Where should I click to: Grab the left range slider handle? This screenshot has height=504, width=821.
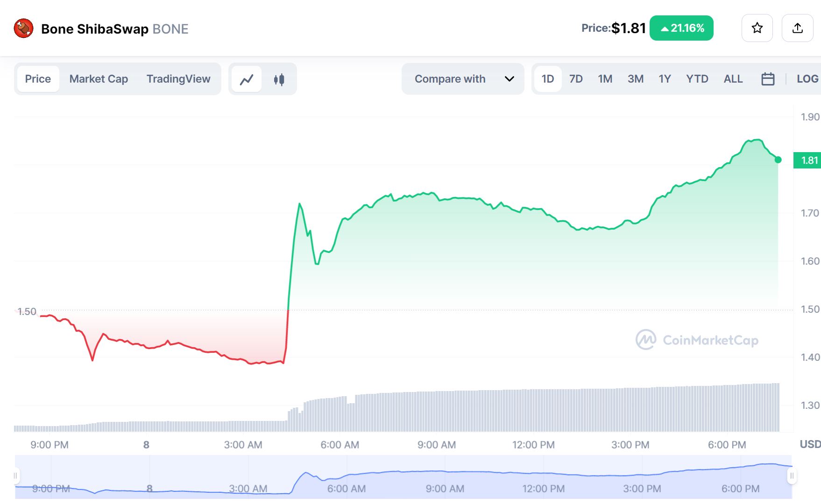[15, 476]
